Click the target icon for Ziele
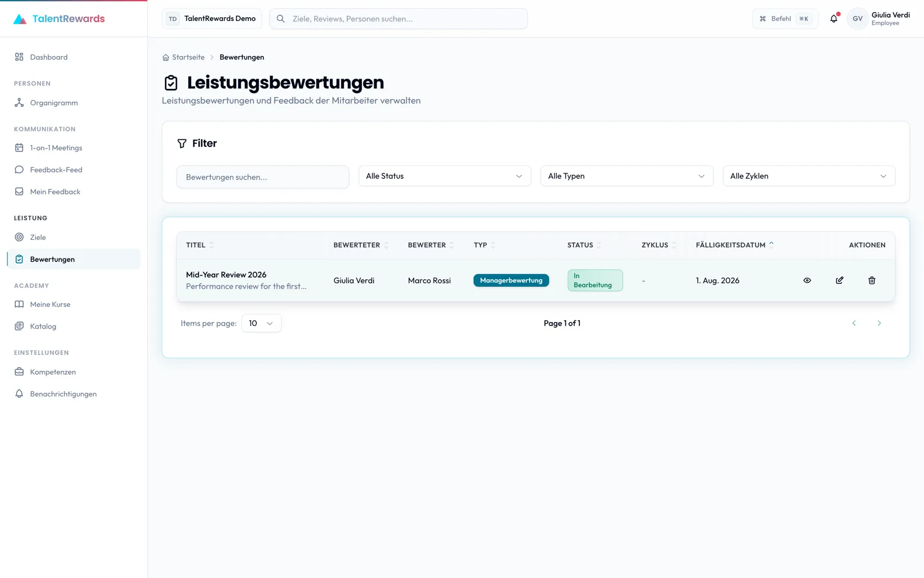The width and height of the screenshot is (924, 578). 19,238
